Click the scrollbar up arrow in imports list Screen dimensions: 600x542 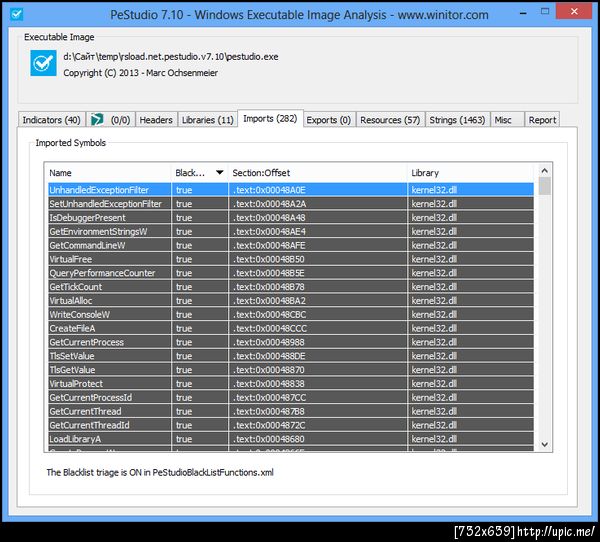545,171
